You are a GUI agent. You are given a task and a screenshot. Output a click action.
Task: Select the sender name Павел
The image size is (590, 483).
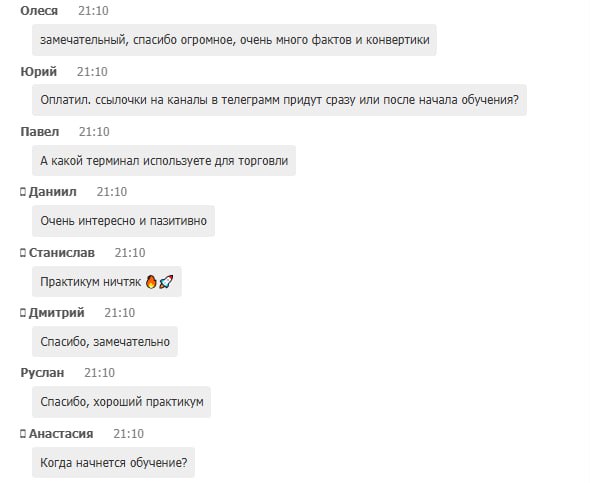pos(40,132)
